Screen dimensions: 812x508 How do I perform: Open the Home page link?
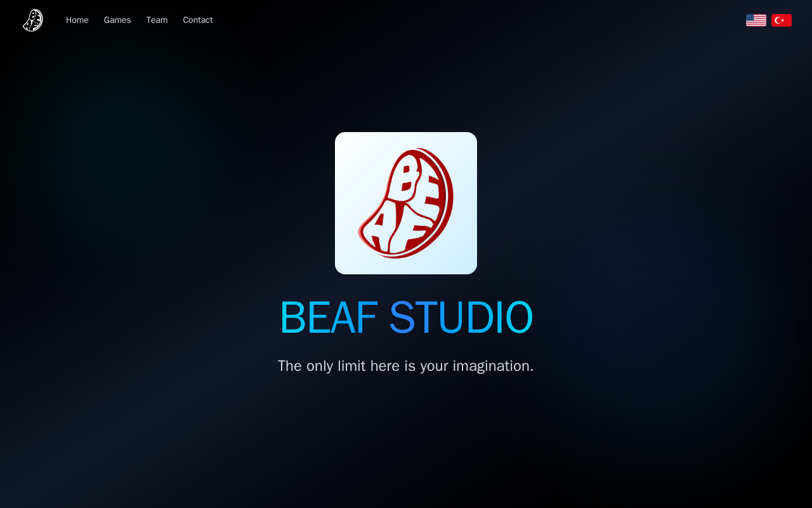pyautogui.click(x=77, y=20)
